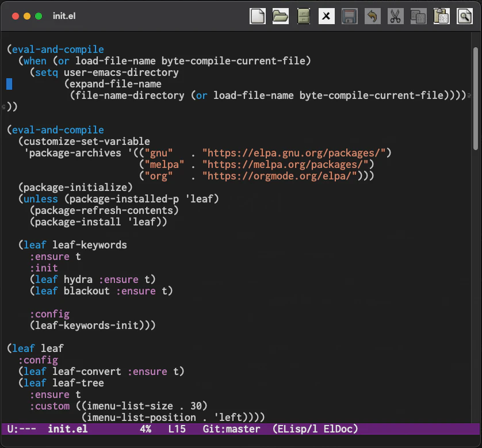Click on customize-set-variable text
482x448 pixels.
point(87,141)
